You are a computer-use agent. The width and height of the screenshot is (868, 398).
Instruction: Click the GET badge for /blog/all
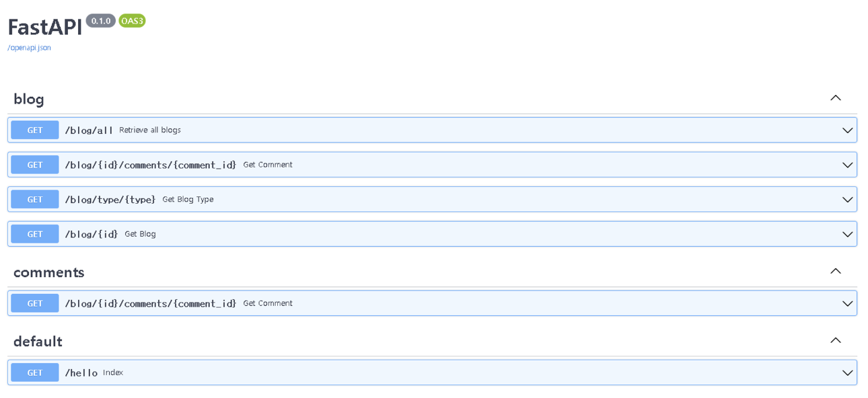(x=35, y=130)
